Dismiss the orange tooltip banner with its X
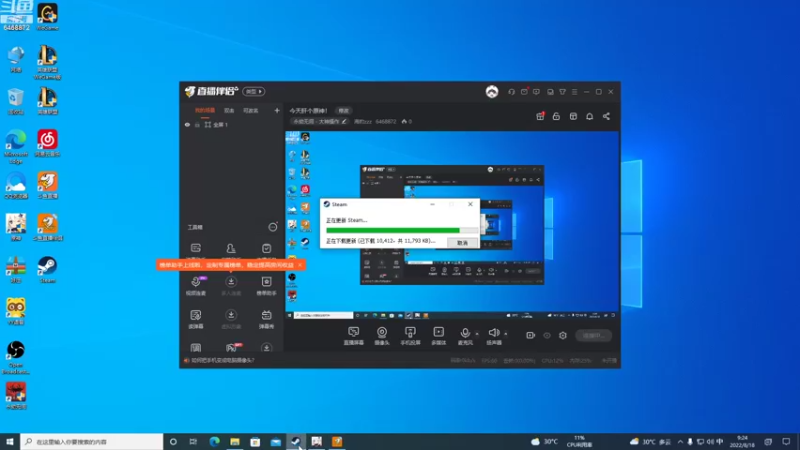This screenshot has height=450, width=800. click(300, 265)
